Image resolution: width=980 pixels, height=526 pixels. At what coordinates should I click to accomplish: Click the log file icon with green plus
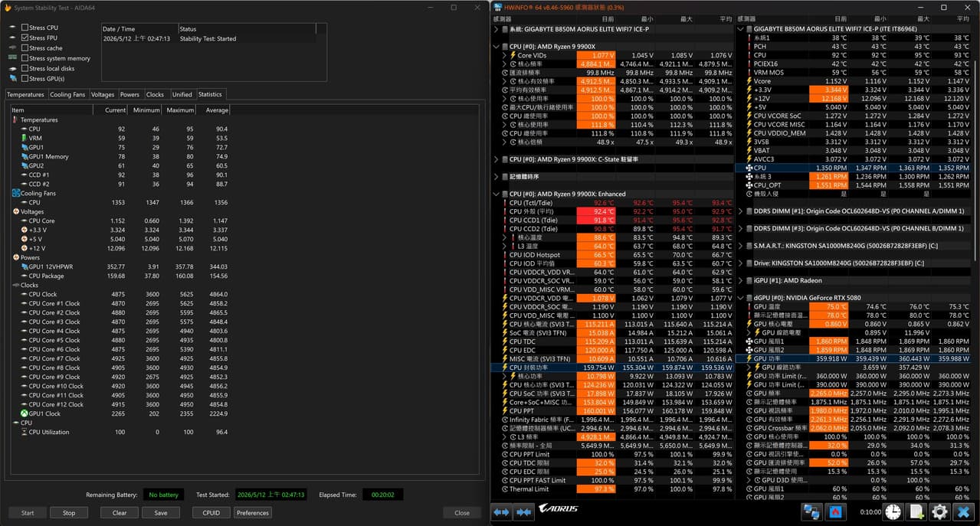click(x=916, y=512)
